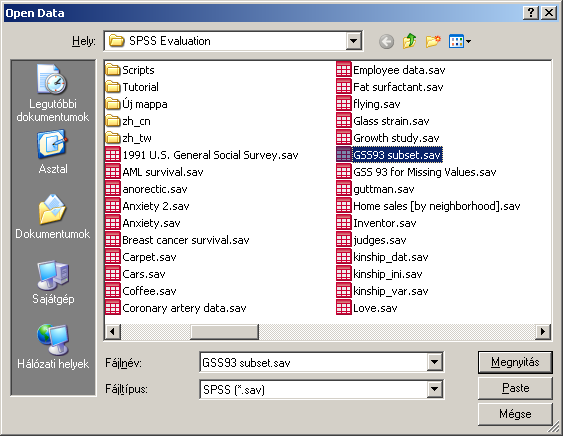This screenshot has width=563, height=436.
Task: Open Legutóbbi dokumentumok shortcut
Action: pyautogui.click(x=53, y=93)
